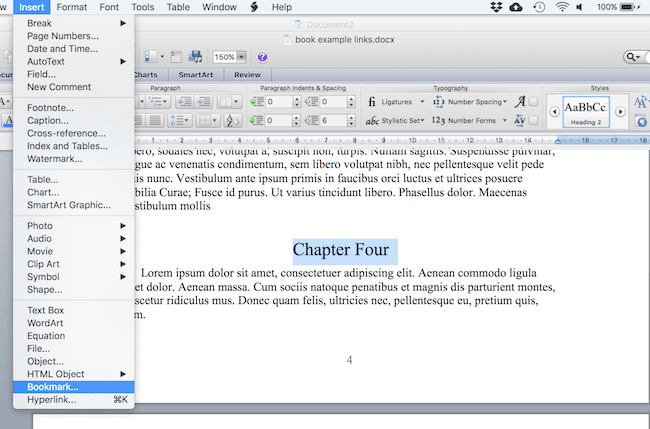Open the Media Browser icon

[x=195, y=57]
